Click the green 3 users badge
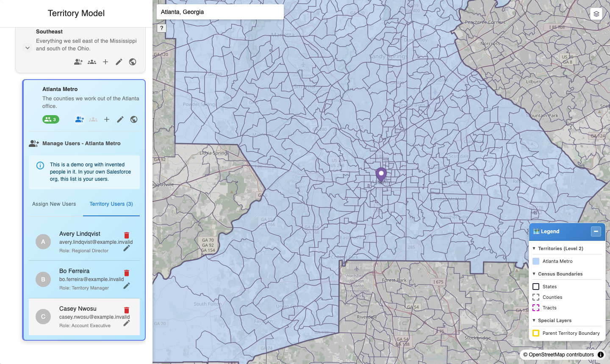The height and width of the screenshot is (364, 610). pos(51,119)
